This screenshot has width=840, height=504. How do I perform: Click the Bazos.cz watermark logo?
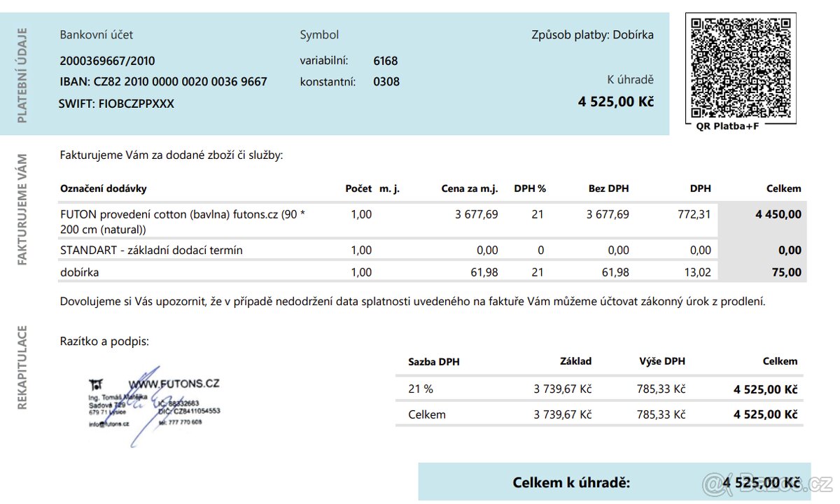pos(767,482)
